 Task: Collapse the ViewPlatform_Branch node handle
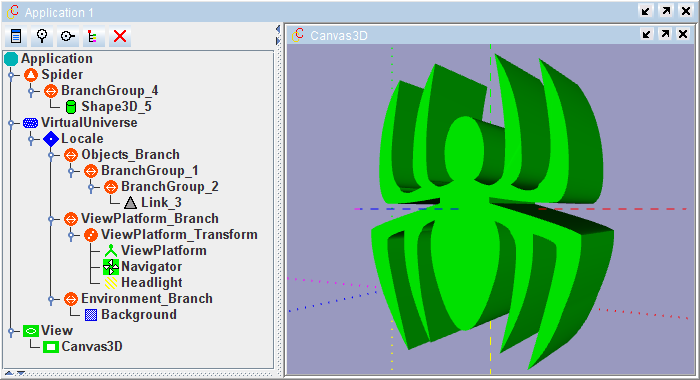51,219
